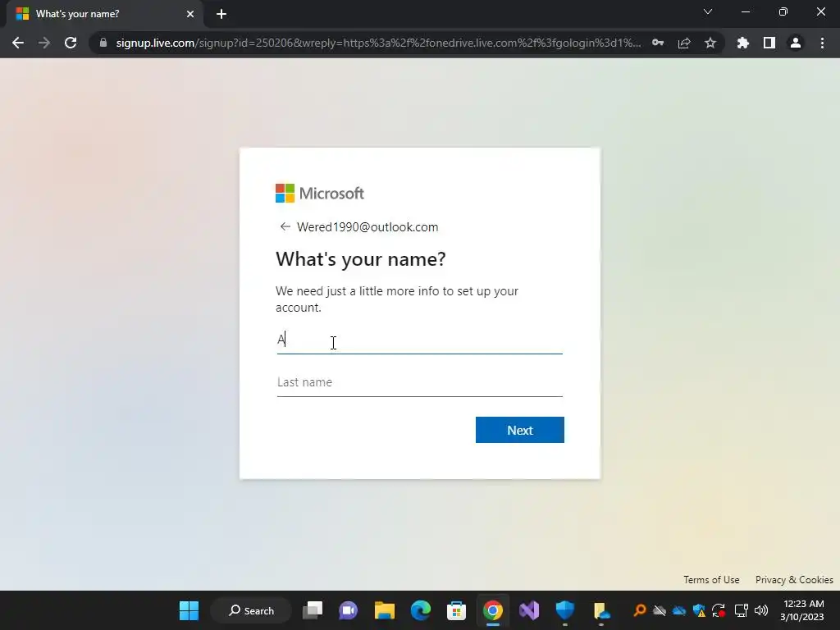The height and width of the screenshot is (630, 840).
Task: Click the blue OneDrive tray icon
Action: pyautogui.click(x=679, y=610)
